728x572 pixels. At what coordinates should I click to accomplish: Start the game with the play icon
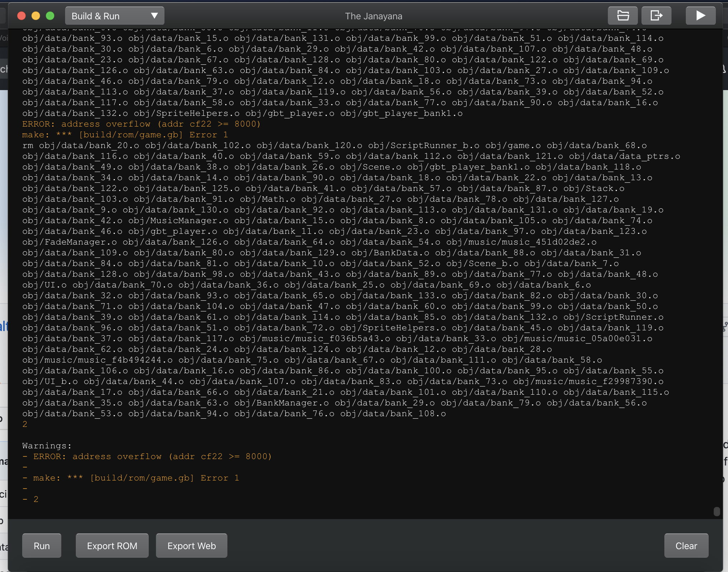point(700,16)
